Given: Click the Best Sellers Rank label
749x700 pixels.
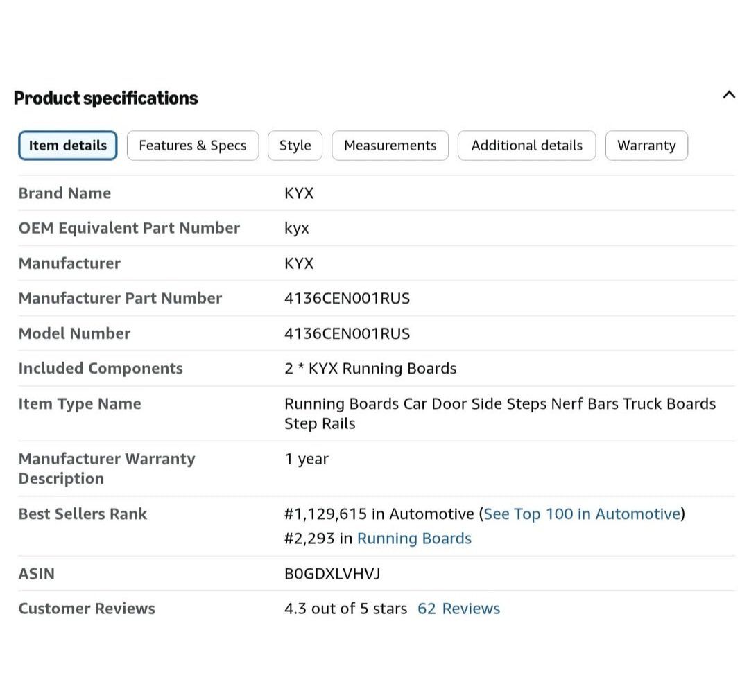Looking at the screenshot, I should pos(83,514).
